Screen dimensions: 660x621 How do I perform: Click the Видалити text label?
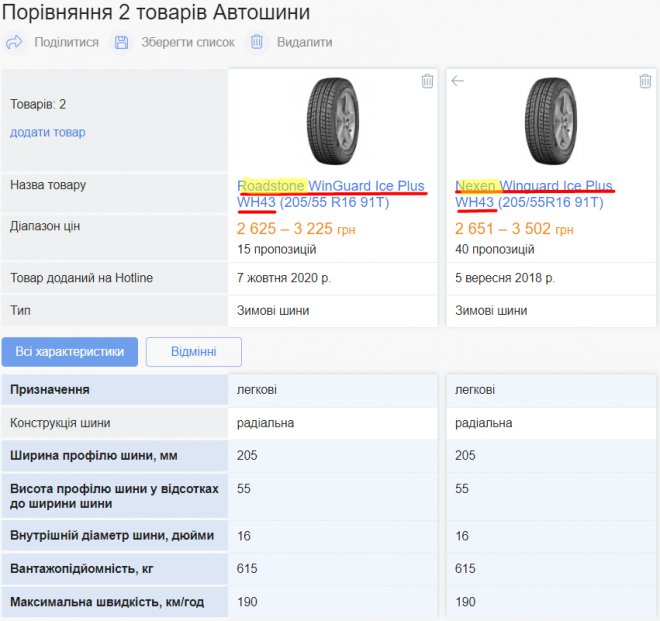pyautogui.click(x=304, y=42)
